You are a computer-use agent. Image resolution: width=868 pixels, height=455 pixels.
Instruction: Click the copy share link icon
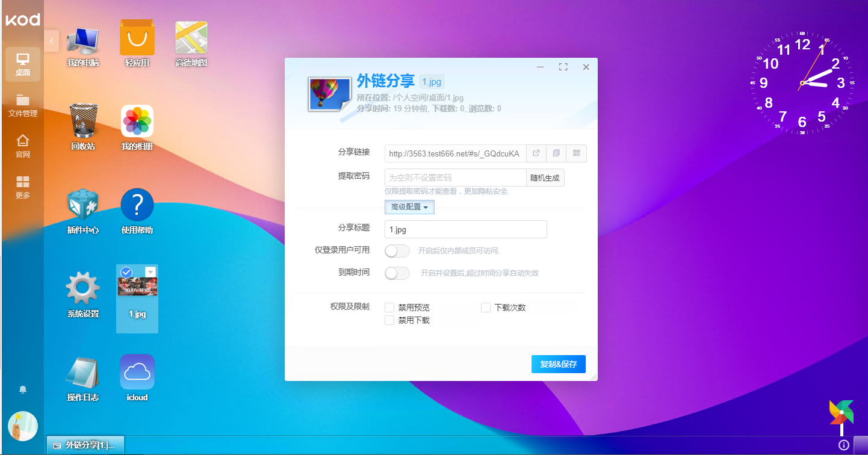(556, 153)
